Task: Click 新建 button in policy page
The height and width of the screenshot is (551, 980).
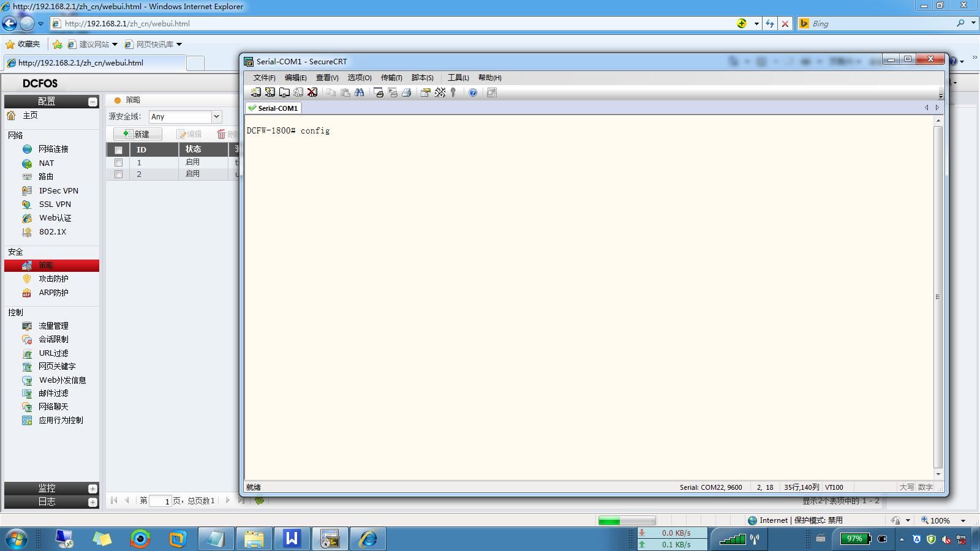Action: pyautogui.click(x=137, y=134)
